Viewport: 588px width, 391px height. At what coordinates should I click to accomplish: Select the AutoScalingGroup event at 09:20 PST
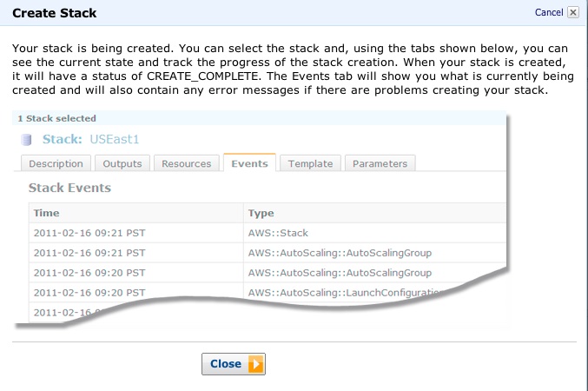[x=339, y=273]
